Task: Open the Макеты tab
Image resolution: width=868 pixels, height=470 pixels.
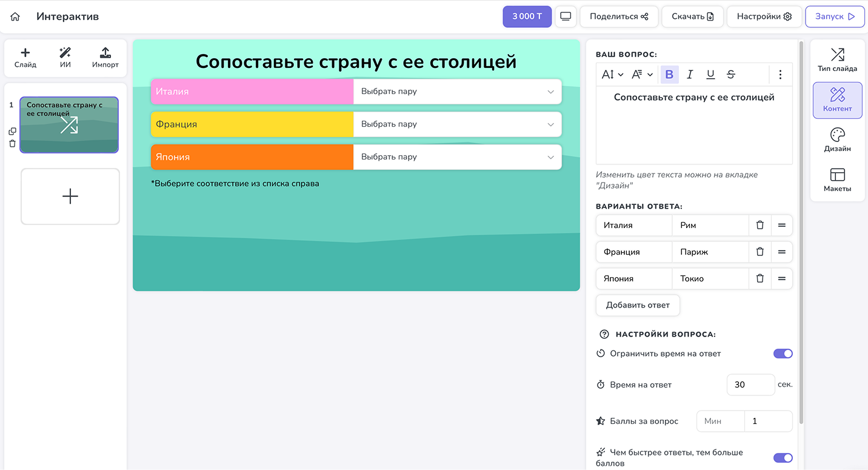Action: click(x=837, y=180)
